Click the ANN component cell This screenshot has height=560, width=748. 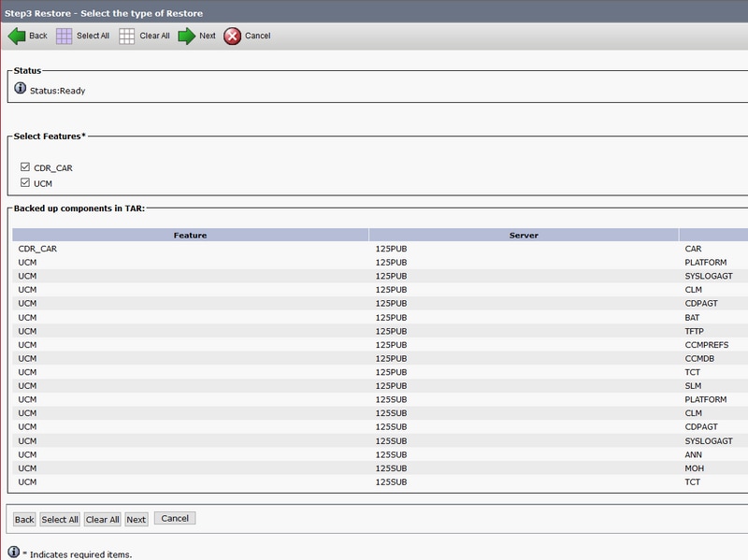(693, 455)
